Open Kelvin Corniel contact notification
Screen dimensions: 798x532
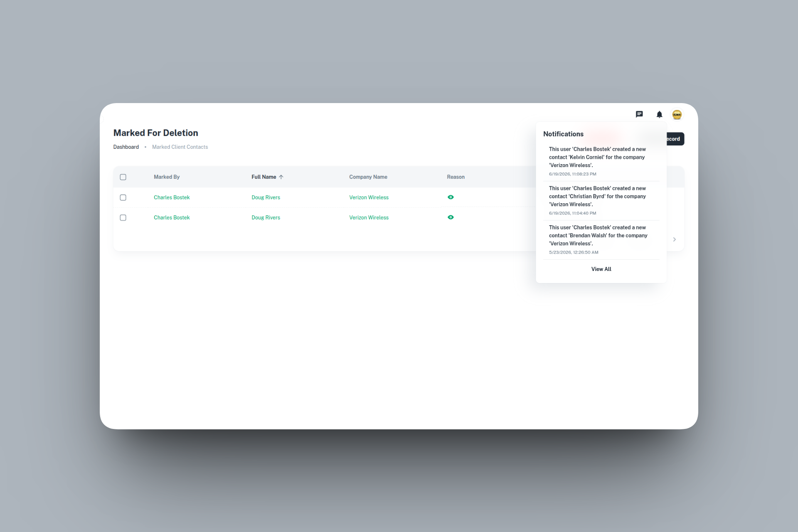click(601, 161)
